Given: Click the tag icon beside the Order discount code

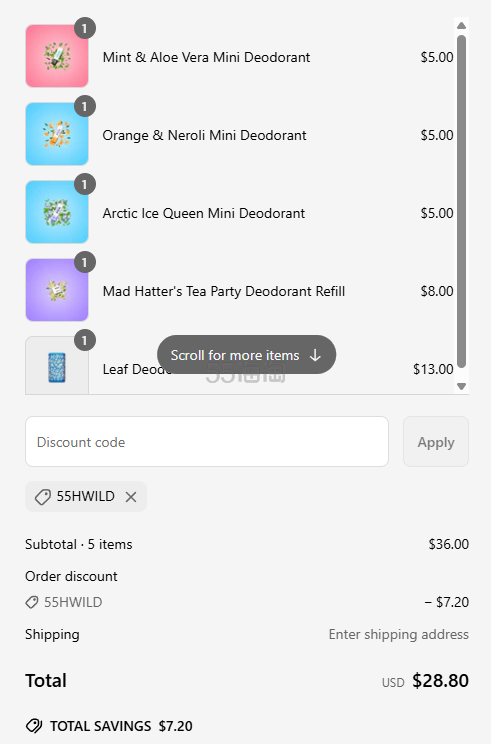Looking at the screenshot, I should (x=32, y=602).
